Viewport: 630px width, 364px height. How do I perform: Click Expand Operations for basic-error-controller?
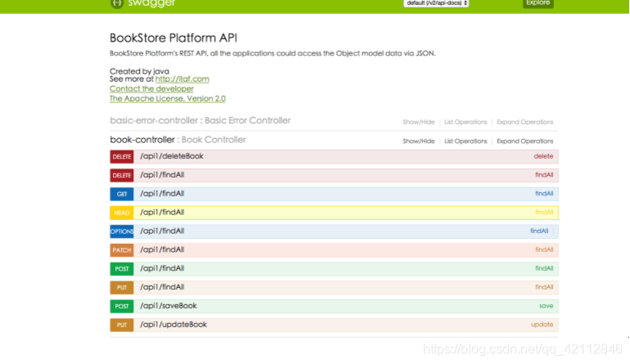(524, 122)
